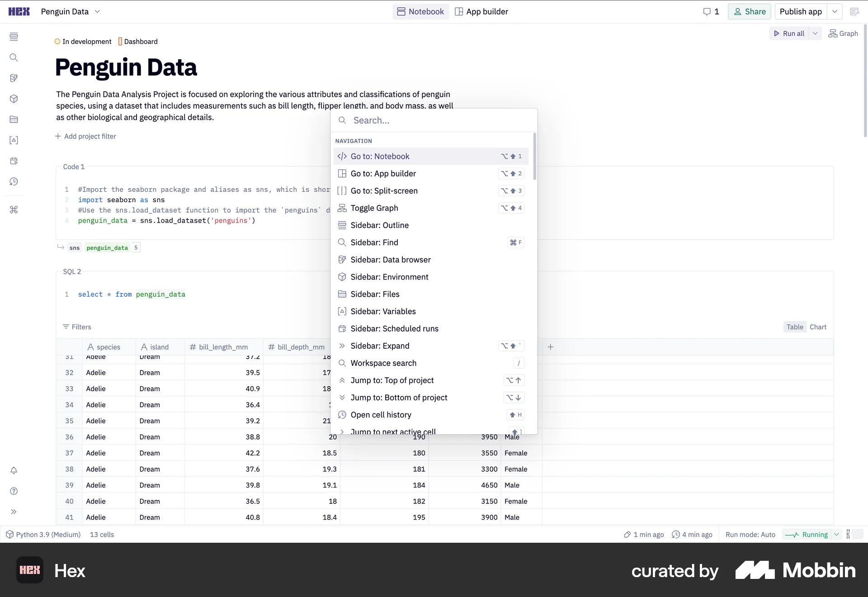Keep results in Table view
This screenshot has height=597, width=868.
pos(794,327)
